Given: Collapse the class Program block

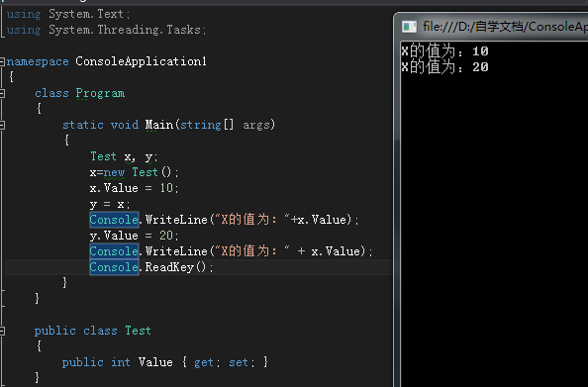Looking at the screenshot, I should pos(2,93).
